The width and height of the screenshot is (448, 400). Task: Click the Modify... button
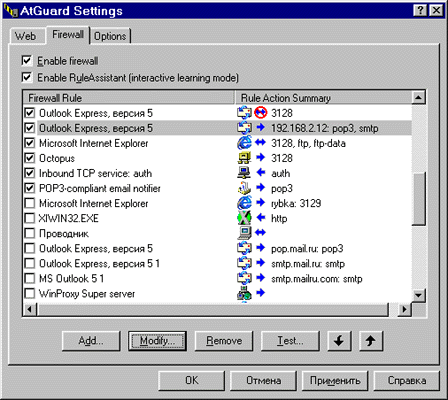click(157, 341)
